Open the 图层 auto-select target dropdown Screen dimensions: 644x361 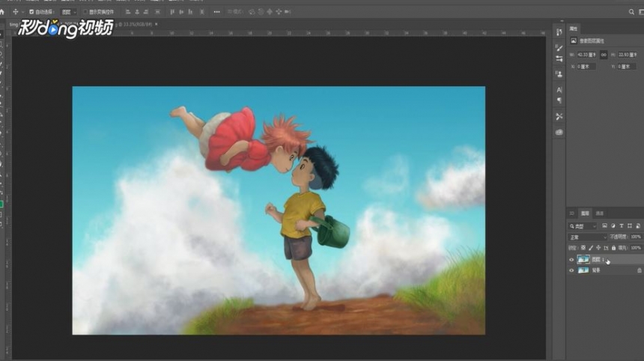tap(69, 12)
